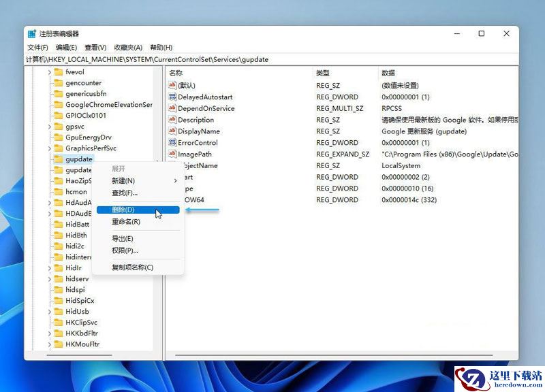The width and height of the screenshot is (545, 392).
Task: Expand the HKKbdFltr tree node
Action: pyautogui.click(x=49, y=333)
